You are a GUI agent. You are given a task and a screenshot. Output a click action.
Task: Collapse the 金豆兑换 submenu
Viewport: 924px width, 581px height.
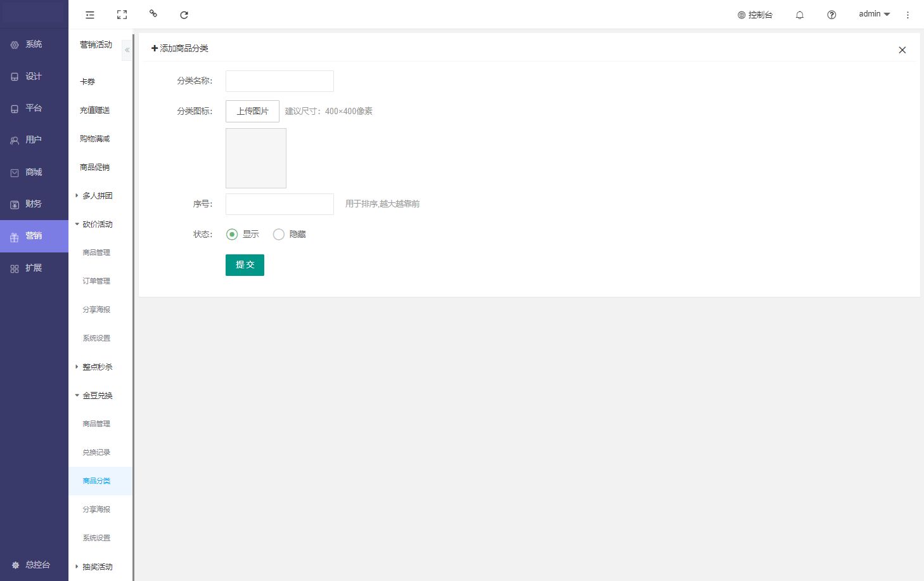pyautogui.click(x=96, y=395)
